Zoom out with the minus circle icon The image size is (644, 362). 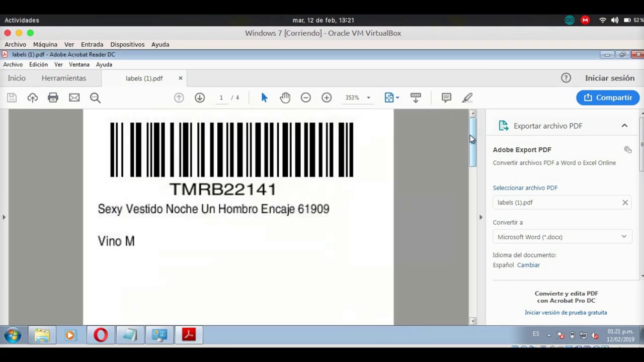coord(306,98)
